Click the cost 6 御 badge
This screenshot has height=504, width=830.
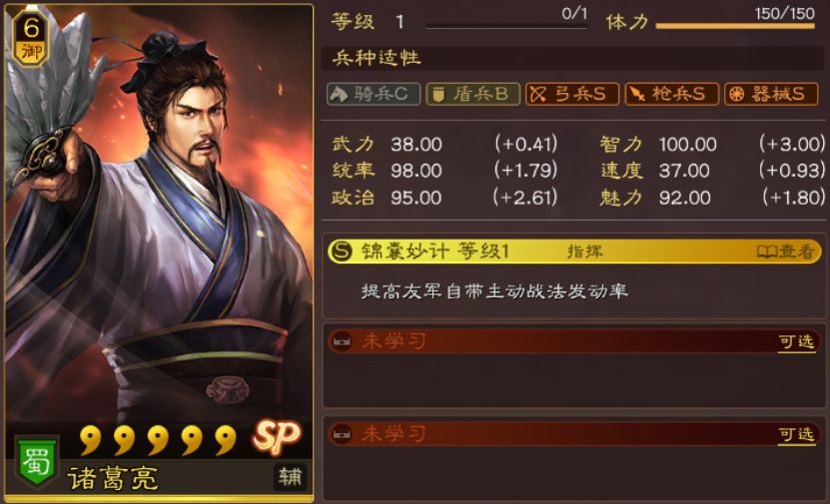pos(31,39)
